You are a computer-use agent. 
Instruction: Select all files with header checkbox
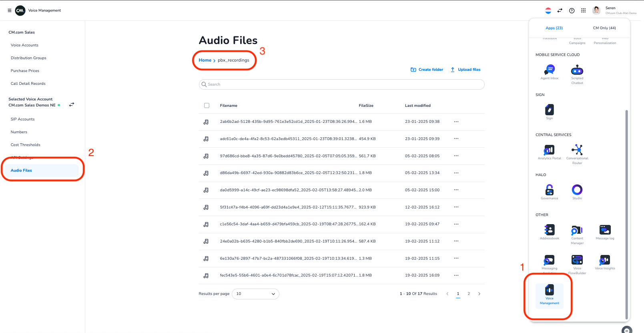pos(207,106)
